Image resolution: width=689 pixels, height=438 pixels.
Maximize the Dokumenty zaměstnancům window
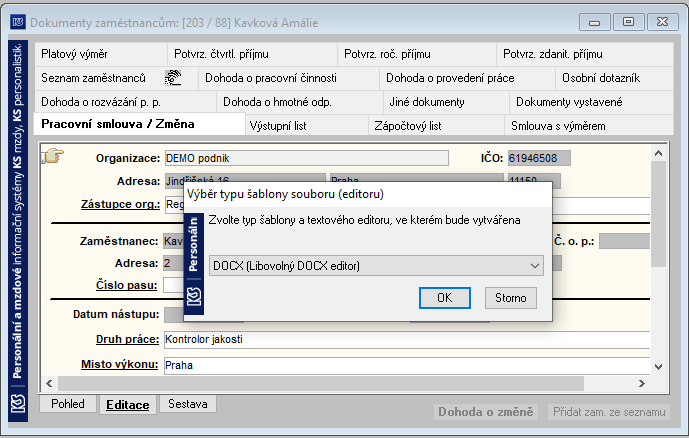pos(628,22)
